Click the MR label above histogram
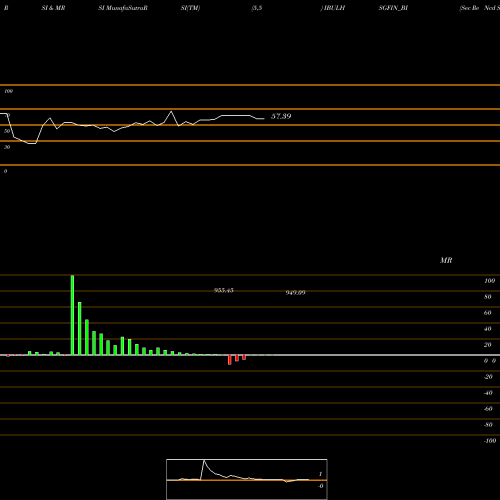The height and width of the screenshot is (500, 500). point(446,260)
